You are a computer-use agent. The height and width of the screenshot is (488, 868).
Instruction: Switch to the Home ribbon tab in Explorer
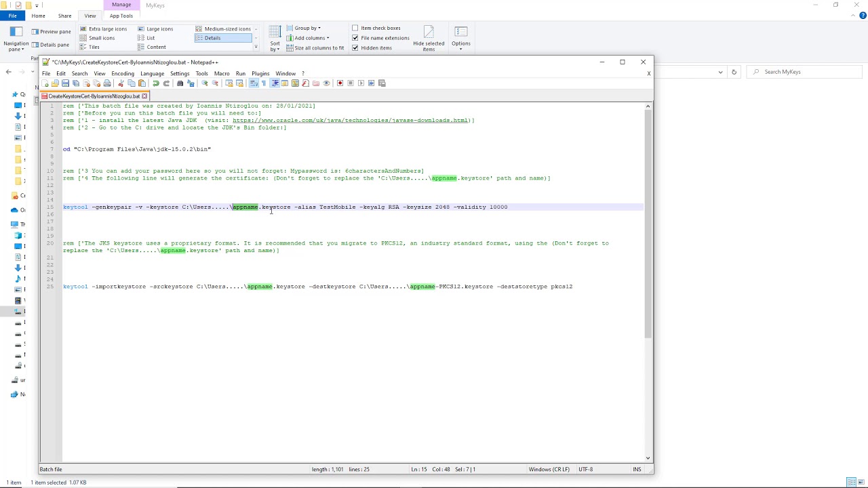coord(38,16)
